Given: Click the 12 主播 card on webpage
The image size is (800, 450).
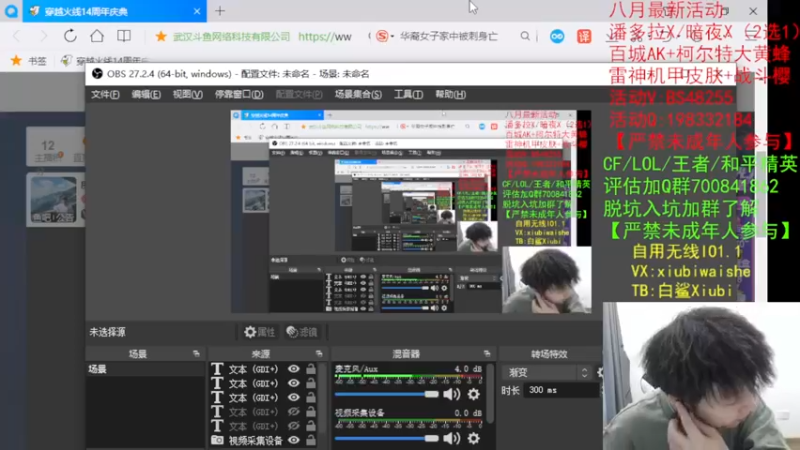Looking at the screenshot, I should click(x=55, y=148).
